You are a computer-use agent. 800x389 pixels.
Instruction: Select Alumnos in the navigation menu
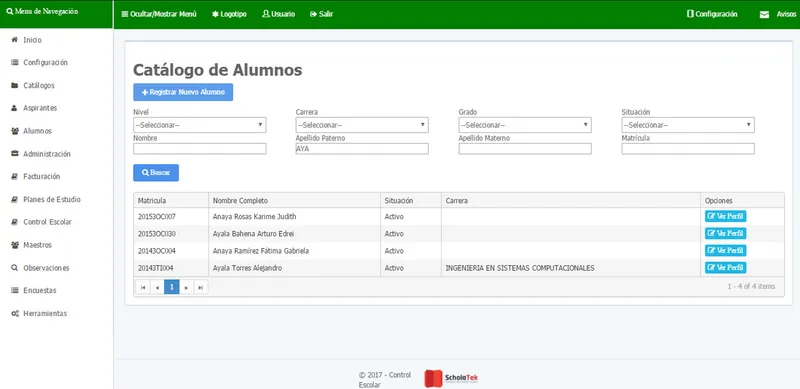(37, 131)
